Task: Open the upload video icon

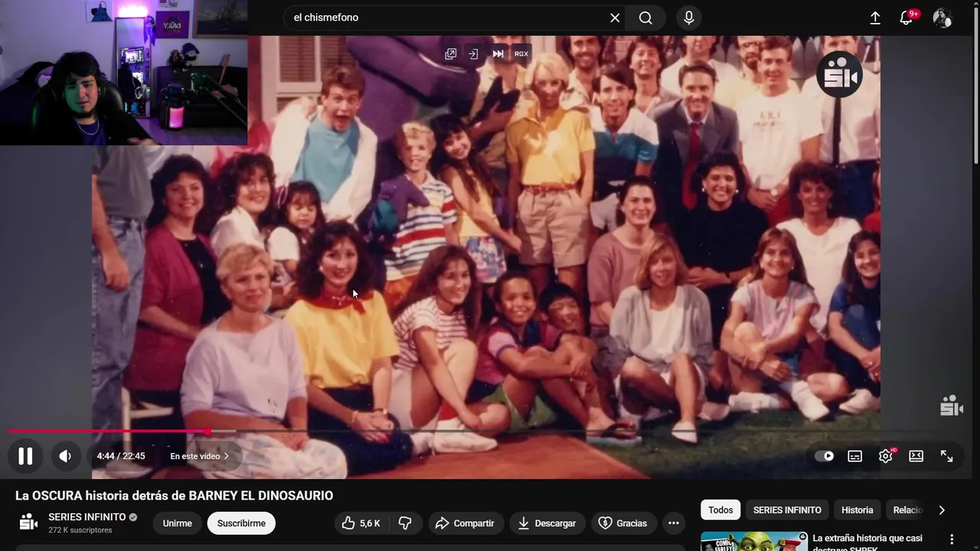Action: pos(875,18)
